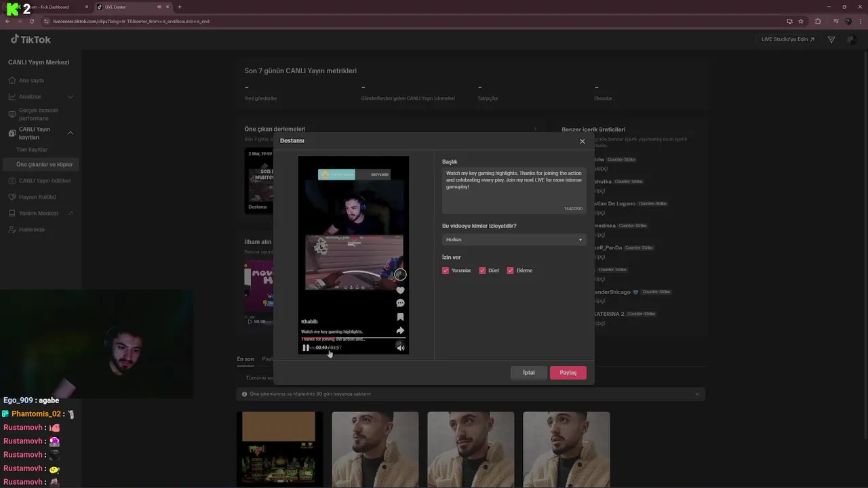Click the filter icon in the header

pyautogui.click(x=831, y=40)
